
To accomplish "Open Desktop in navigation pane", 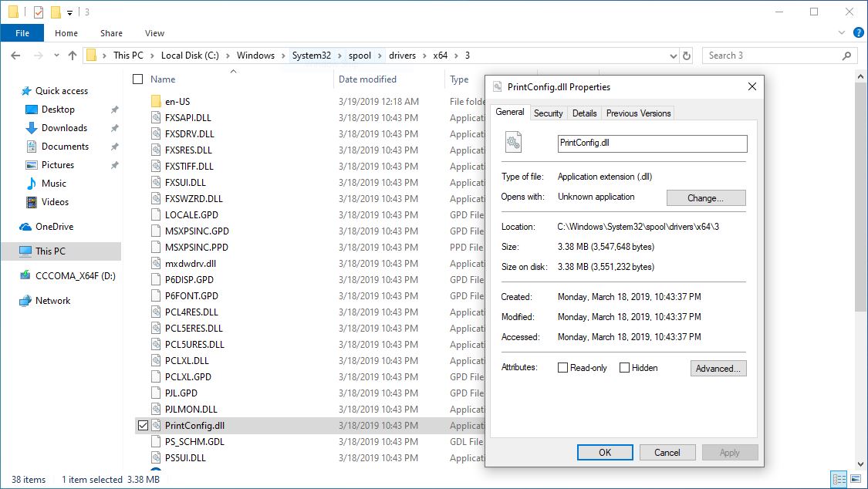I will [x=58, y=110].
